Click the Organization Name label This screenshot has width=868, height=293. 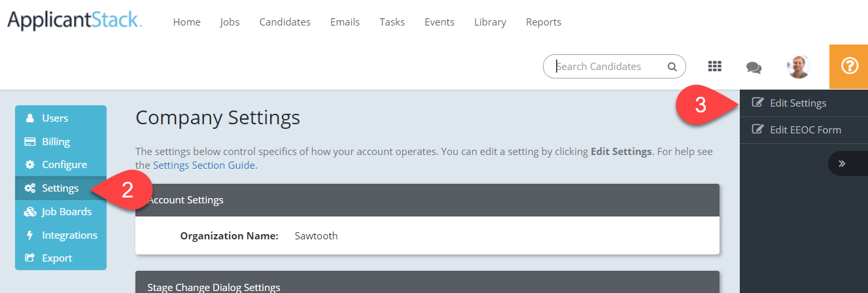(x=230, y=235)
